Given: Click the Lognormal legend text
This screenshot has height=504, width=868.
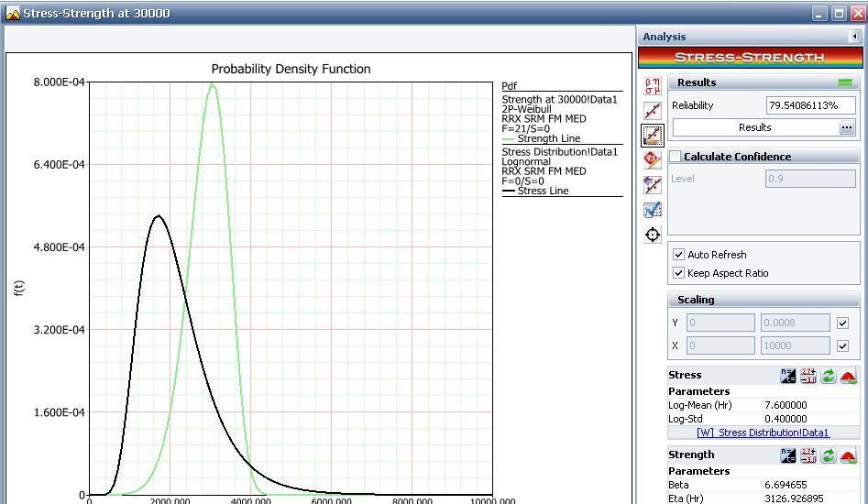Looking at the screenshot, I should click(x=526, y=161).
